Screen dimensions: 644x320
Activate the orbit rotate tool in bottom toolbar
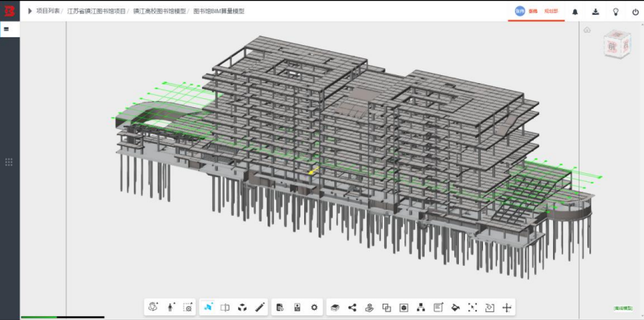[x=153, y=307]
